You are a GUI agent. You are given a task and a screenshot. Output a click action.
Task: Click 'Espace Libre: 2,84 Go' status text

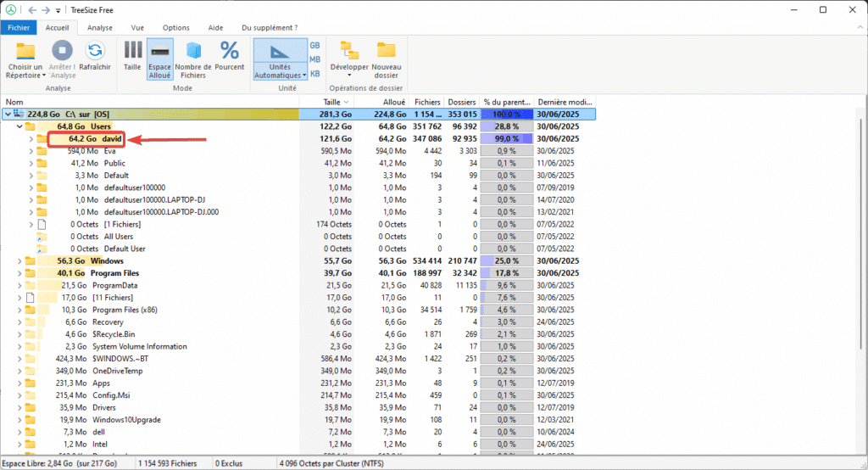[37, 463]
